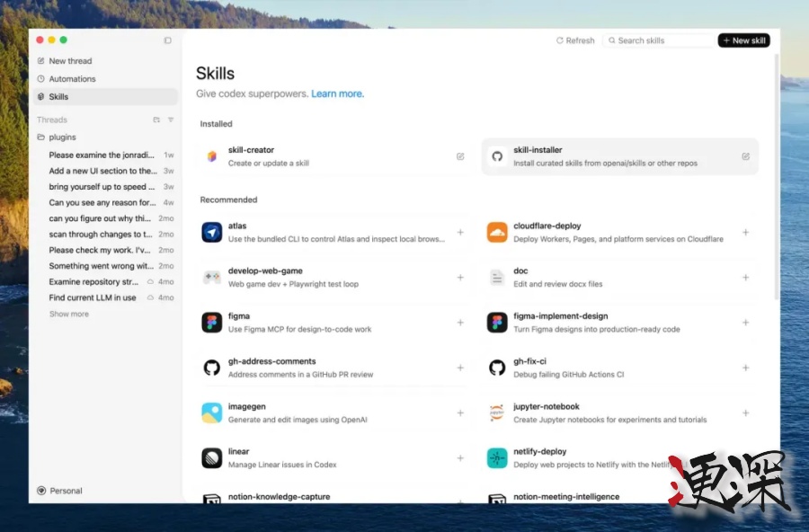This screenshot has height=532, width=809.
Task: Click the edit icon for skill-creator
Action: (460, 156)
